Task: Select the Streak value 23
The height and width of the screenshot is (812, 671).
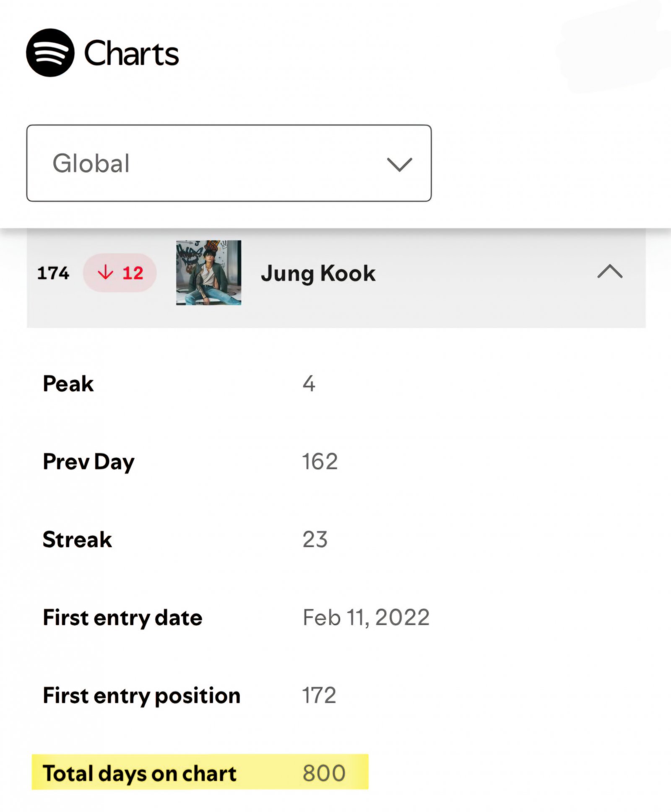Action: coord(315,540)
